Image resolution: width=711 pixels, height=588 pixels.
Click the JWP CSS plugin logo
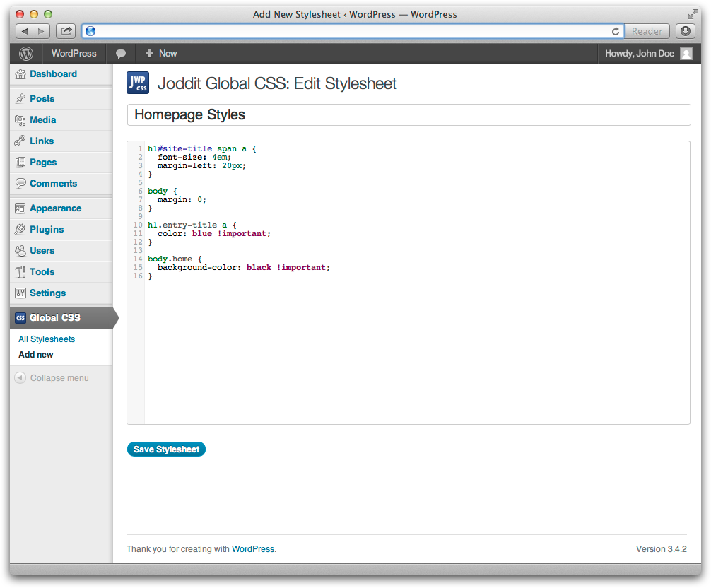click(x=138, y=83)
